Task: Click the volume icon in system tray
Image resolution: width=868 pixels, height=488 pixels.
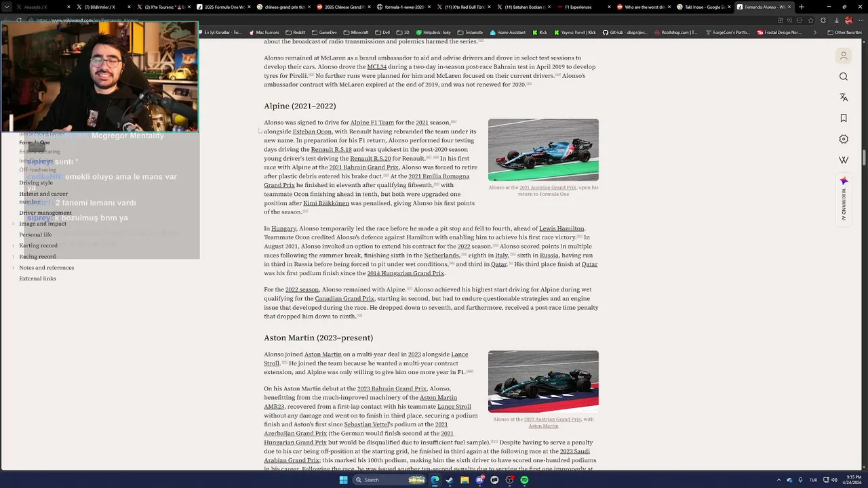Action: [835, 480]
